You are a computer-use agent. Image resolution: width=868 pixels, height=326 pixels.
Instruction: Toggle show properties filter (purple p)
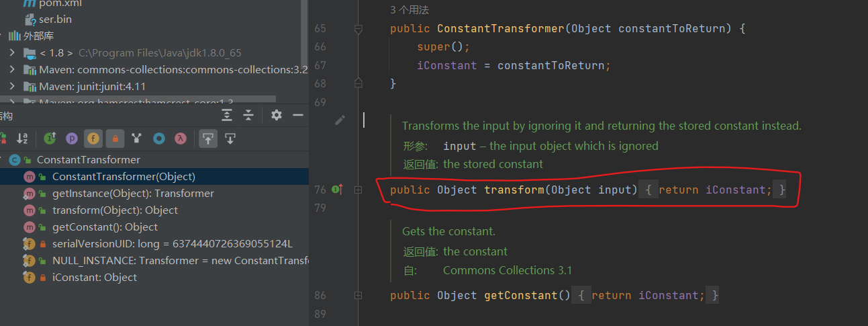[72, 138]
